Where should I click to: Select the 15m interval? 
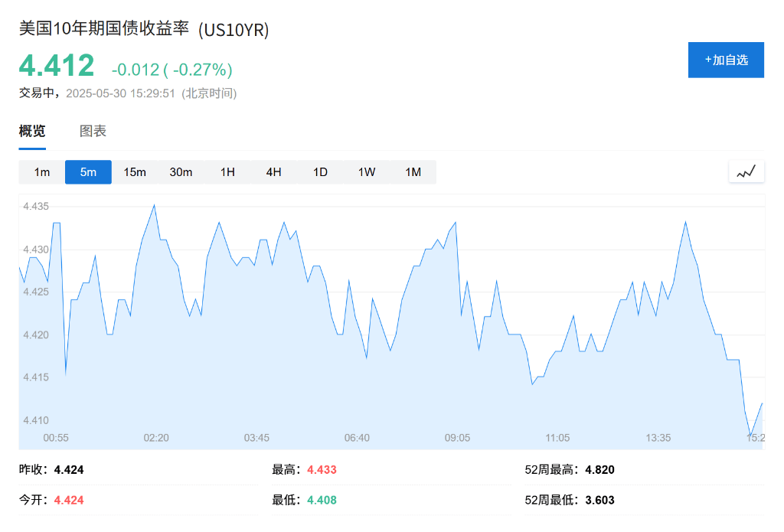tap(135, 172)
